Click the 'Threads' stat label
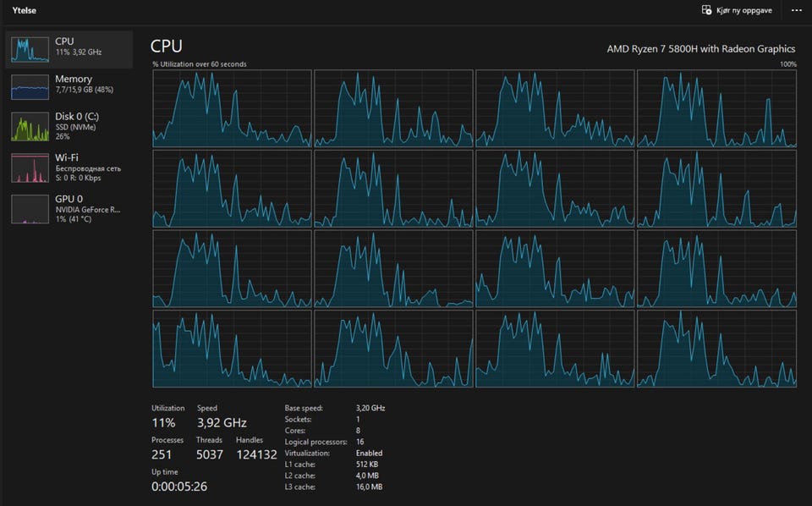The height and width of the screenshot is (506, 812). click(x=209, y=440)
